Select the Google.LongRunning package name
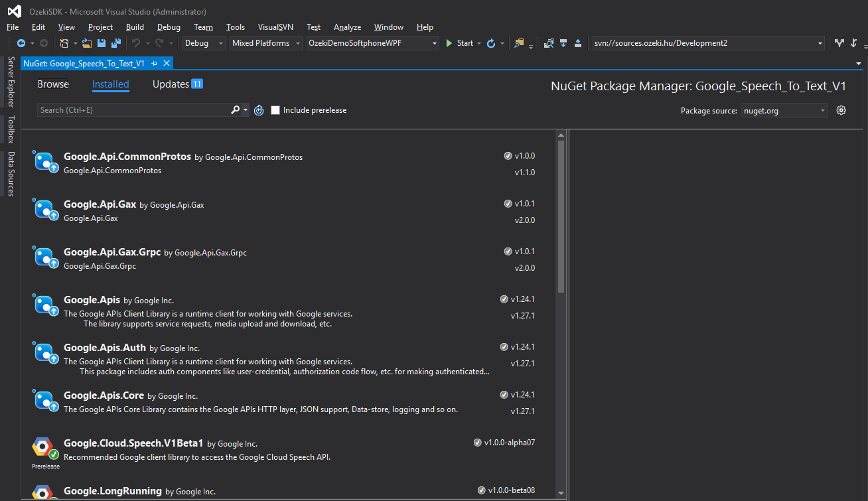 coord(113,491)
